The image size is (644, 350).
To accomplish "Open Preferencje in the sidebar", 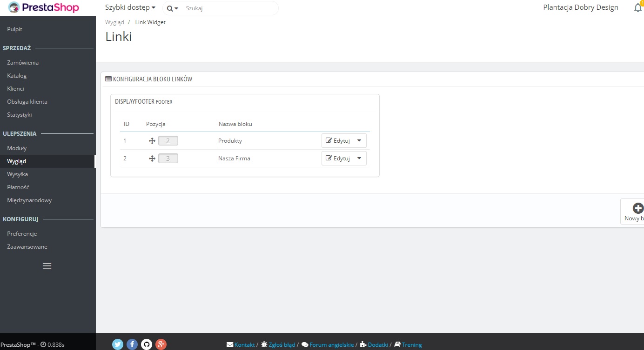I will (22, 234).
